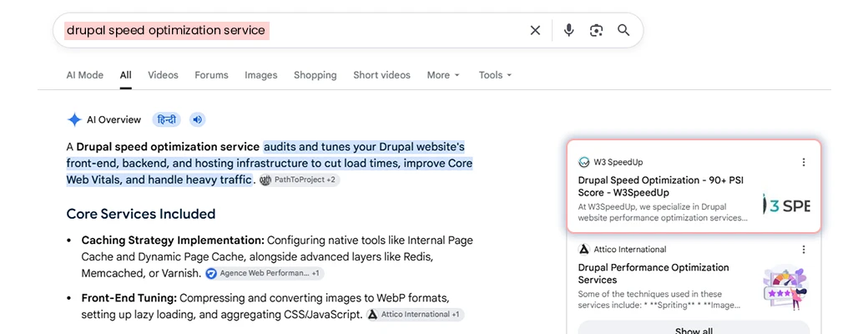Click the W3SpeedUp logo thumbnail
Viewport: 868px width, 334px height.
click(785, 203)
